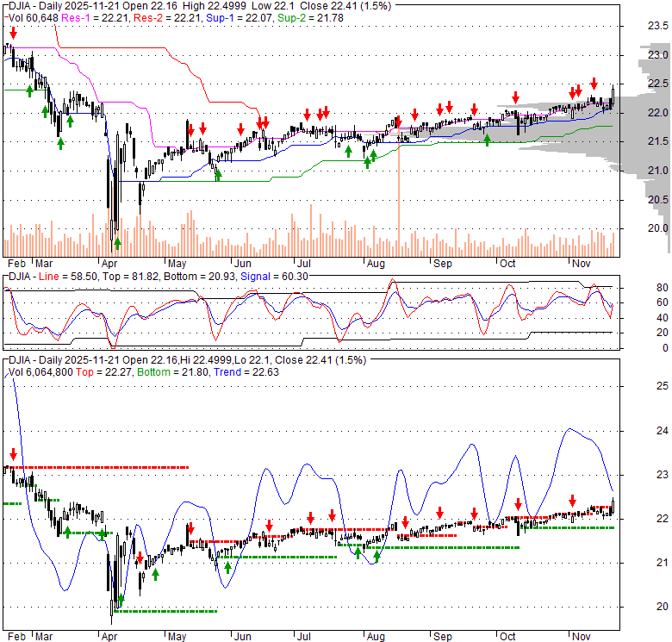Select 'Feb' on the top chart time axis
Viewport: 672px width, 642px height.
(16, 264)
